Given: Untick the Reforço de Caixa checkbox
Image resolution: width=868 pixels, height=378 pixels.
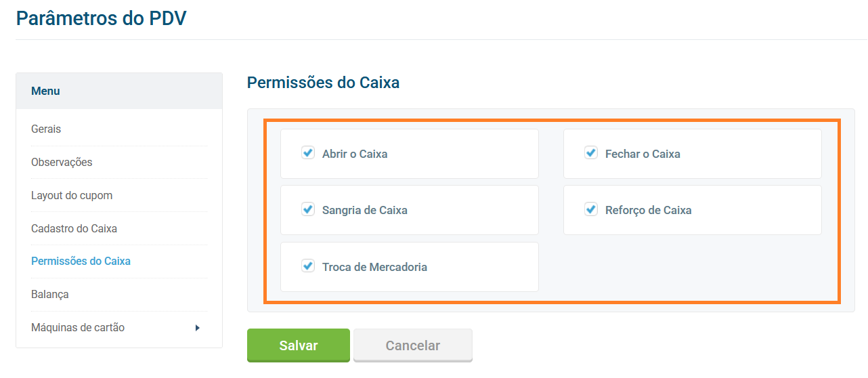Looking at the screenshot, I should coord(591,209).
